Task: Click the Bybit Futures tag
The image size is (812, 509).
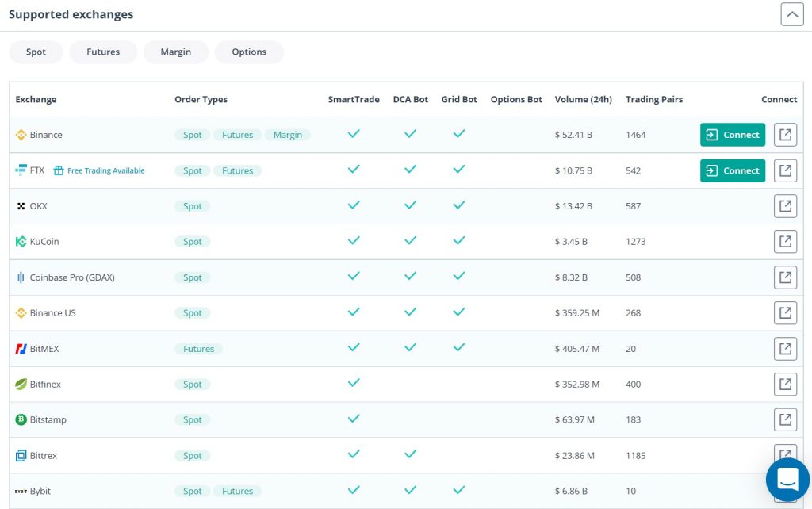Action: pyautogui.click(x=237, y=492)
